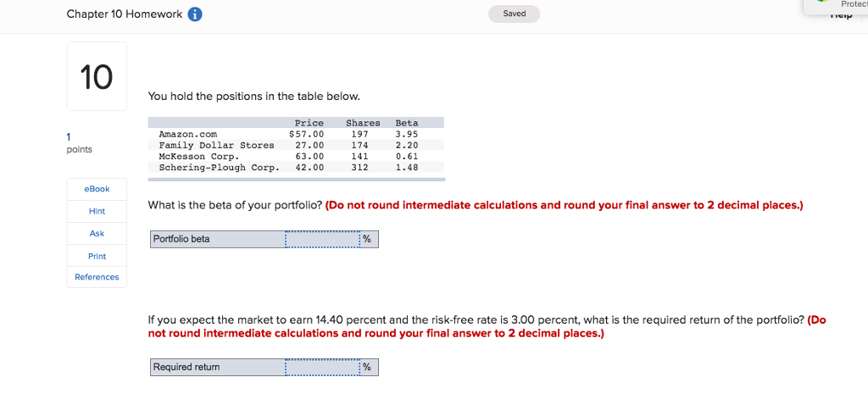Viewport: 868px width, 405px height.
Task: Click the 197 shares cell
Action: point(359,134)
